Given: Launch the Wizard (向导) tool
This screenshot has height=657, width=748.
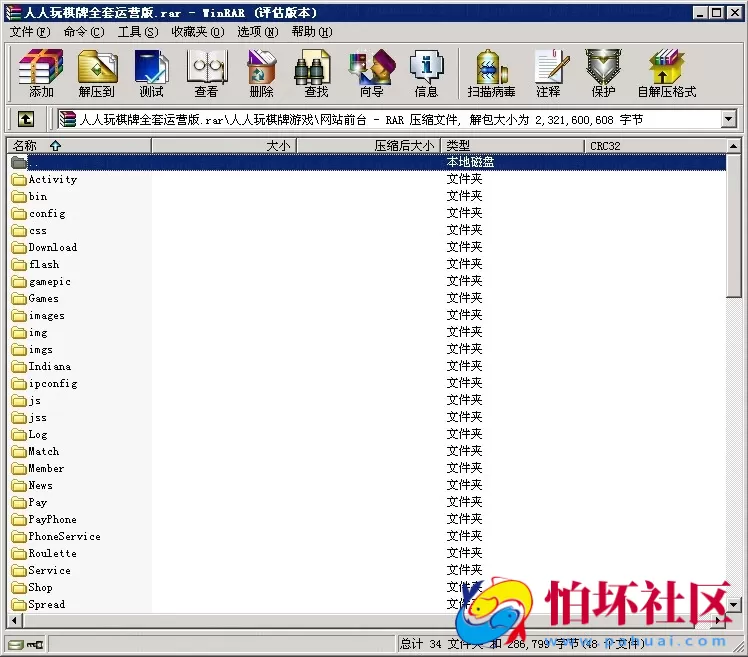Looking at the screenshot, I should (372, 73).
